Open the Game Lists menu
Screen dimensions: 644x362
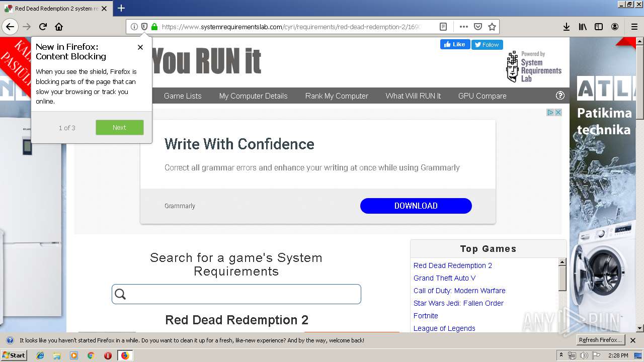coord(183,96)
